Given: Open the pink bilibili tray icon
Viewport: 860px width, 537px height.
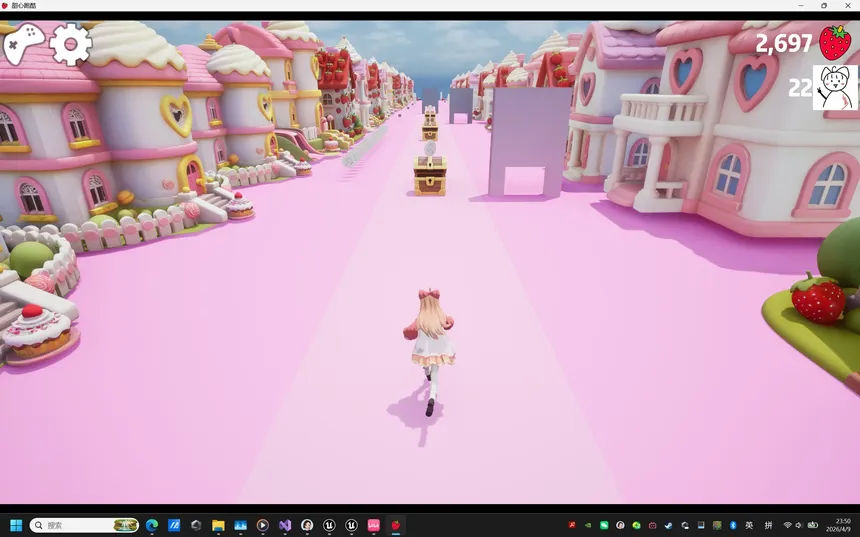Looking at the screenshot, I should [x=652, y=525].
